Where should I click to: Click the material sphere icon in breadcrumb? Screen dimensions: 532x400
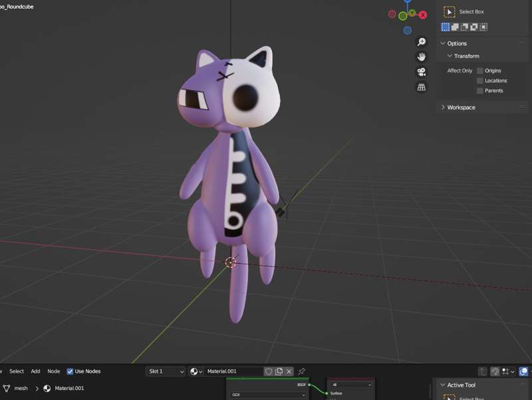point(47,388)
